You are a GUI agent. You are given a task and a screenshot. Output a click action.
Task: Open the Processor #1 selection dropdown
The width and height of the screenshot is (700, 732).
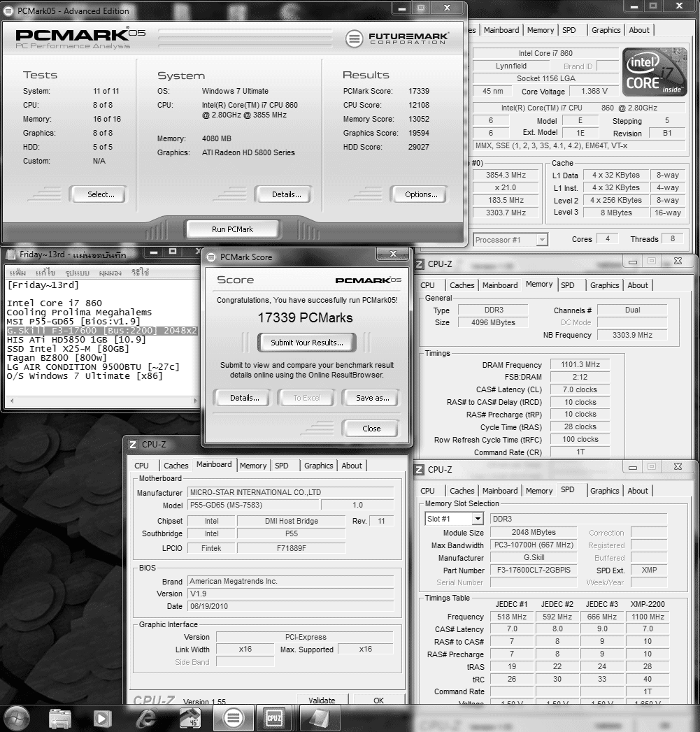point(542,240)
